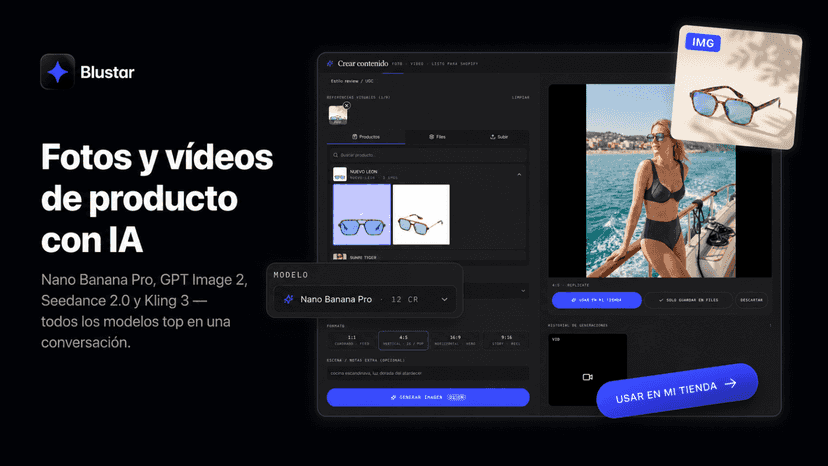This screenshot has height=466, width=828.
Task: Open the Nano Banana Pro model dropdown
Action: (365, 299)
